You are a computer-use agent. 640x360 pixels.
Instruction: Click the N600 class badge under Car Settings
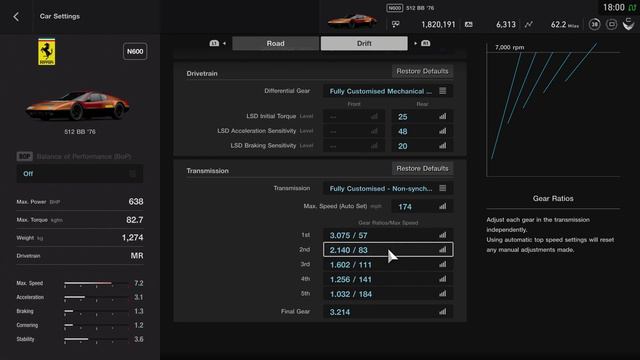click(x=135, y=51)
